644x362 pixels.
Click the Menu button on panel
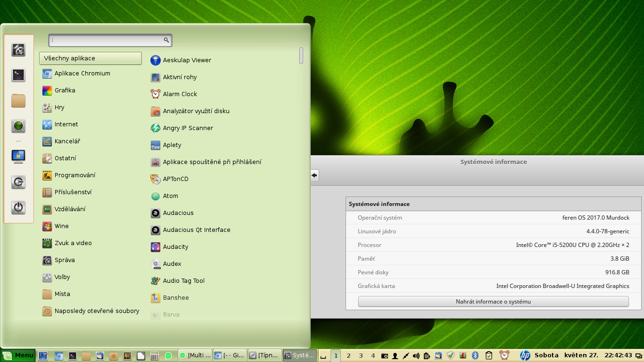pyautogui.click(x=18, y=355)
